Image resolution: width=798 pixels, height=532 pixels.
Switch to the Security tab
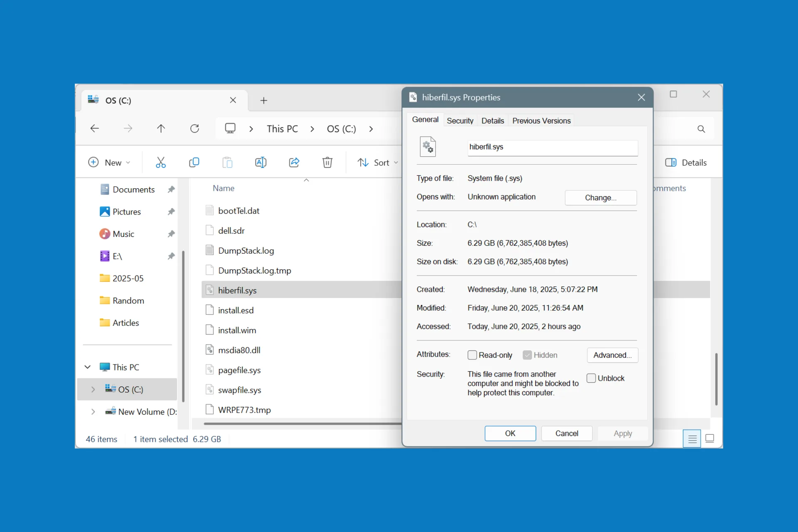tap(460, 120)
